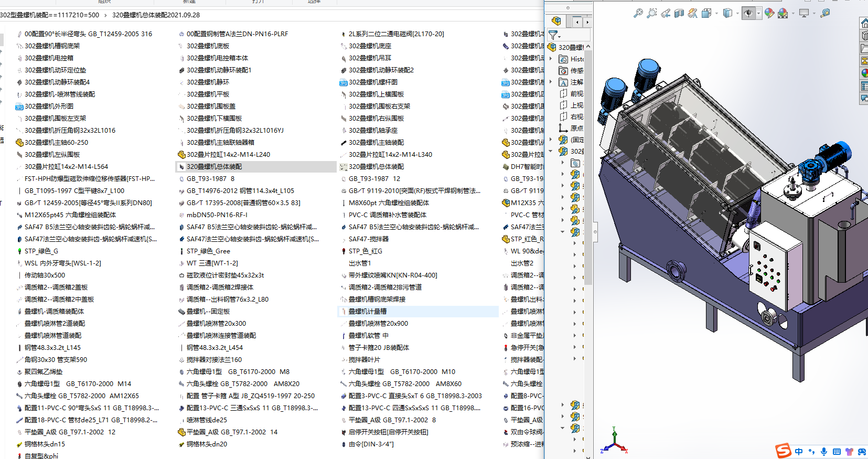Open the Edit Appearance color tool

pyautogui.click(x=769, y=13)
